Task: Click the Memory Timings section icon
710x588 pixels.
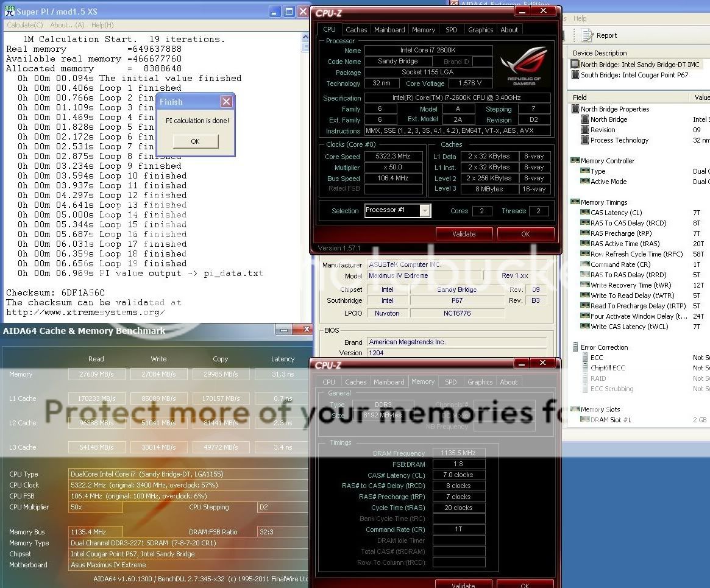Action: pos(575,202)
